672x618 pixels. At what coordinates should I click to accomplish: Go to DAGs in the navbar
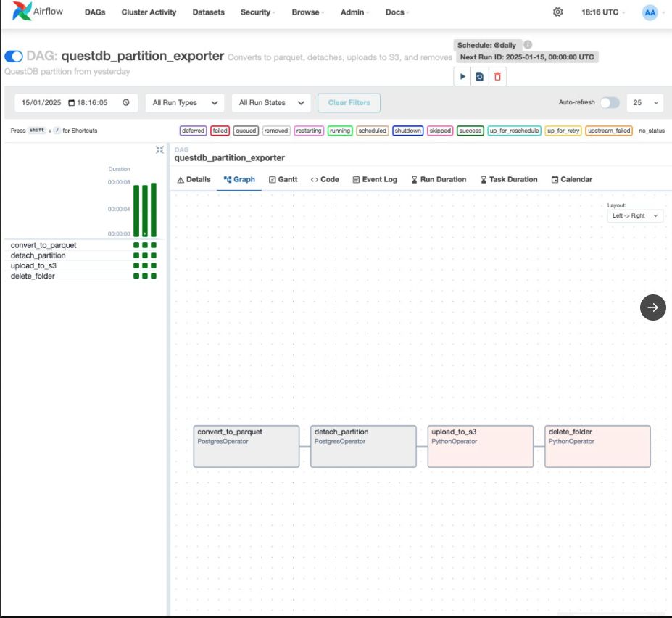click(95, 12)
